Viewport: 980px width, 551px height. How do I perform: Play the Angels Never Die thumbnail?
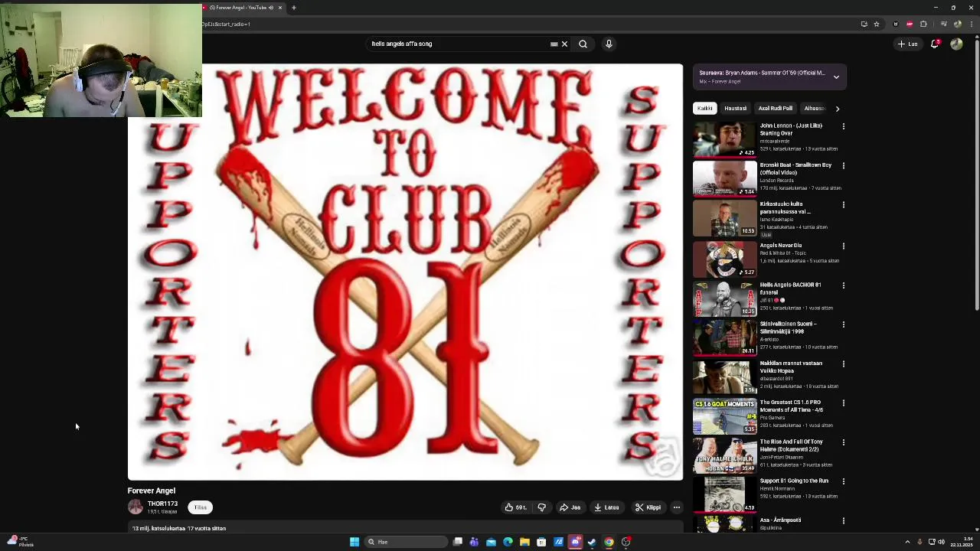pos(724,259)
